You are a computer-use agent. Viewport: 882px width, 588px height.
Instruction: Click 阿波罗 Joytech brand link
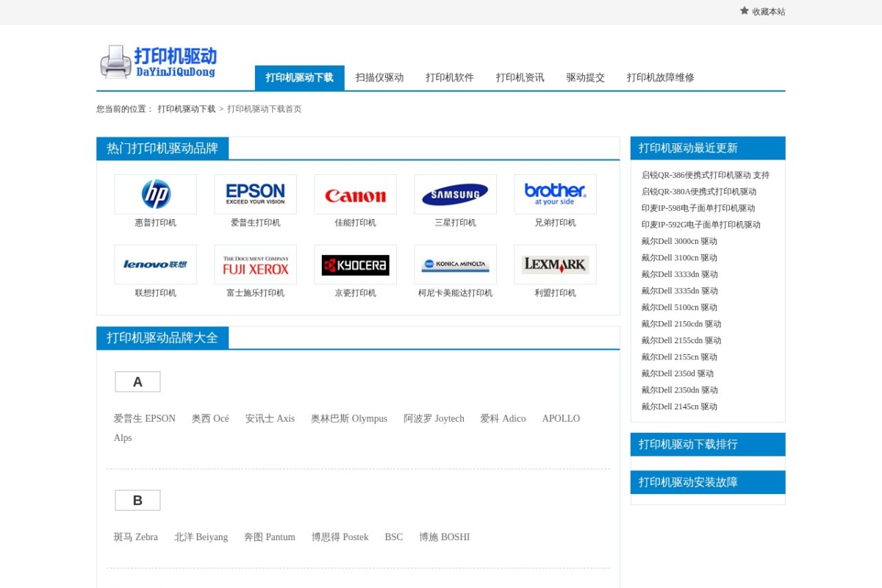434,419
